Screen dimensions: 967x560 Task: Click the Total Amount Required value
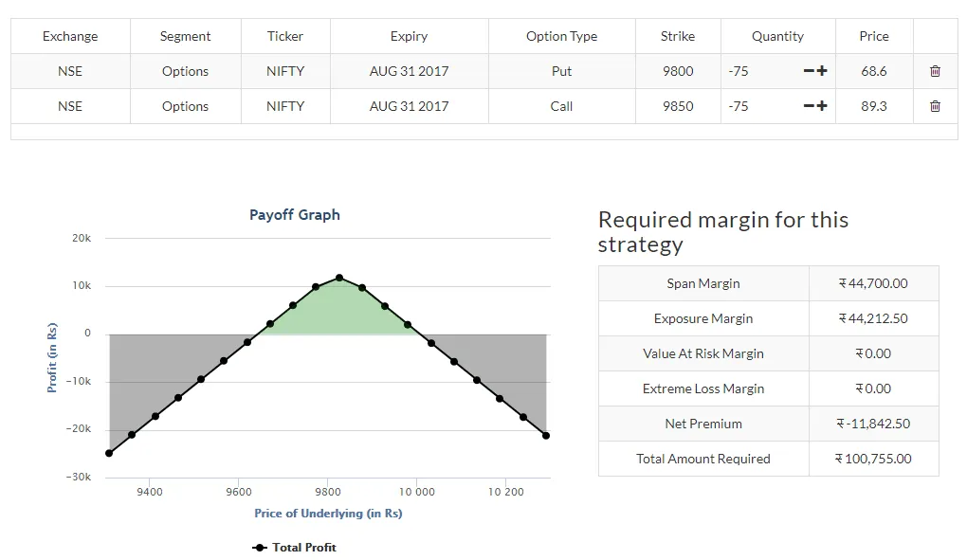873,459
